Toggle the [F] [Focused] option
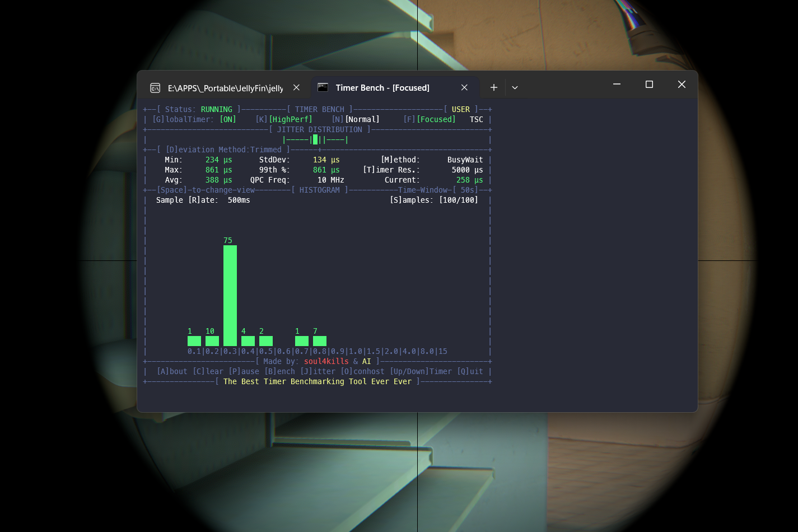Viewport: 798px width, 532px height. pos(430,119)
